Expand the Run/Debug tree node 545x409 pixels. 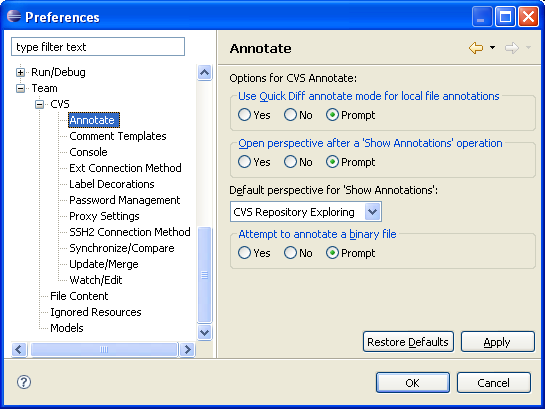point(21,72)
